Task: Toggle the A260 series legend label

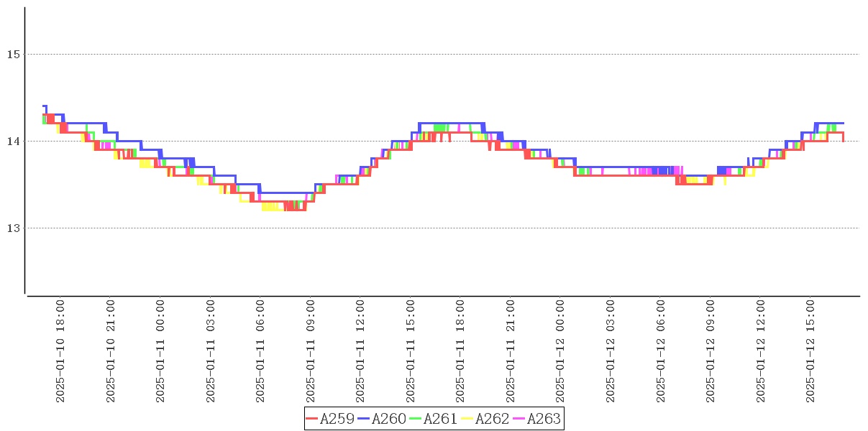Action: tap(388, 419)
